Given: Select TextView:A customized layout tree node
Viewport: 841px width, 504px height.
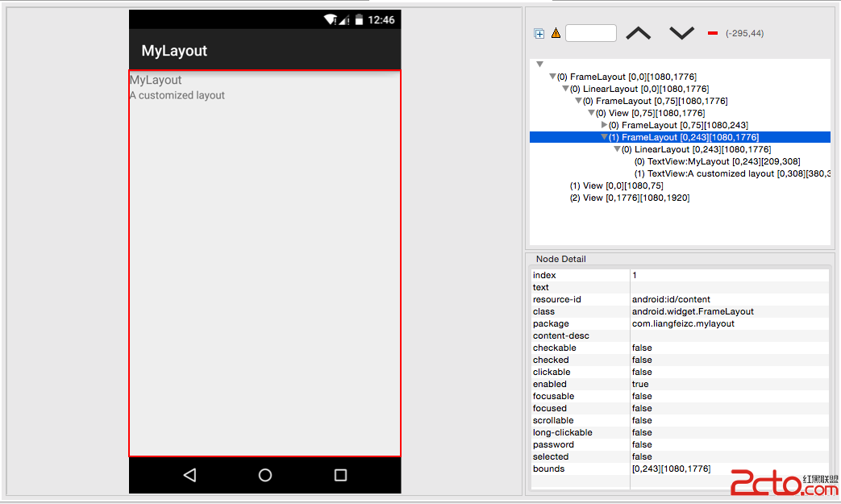Looking at the screenshot, I should point(732,173).
